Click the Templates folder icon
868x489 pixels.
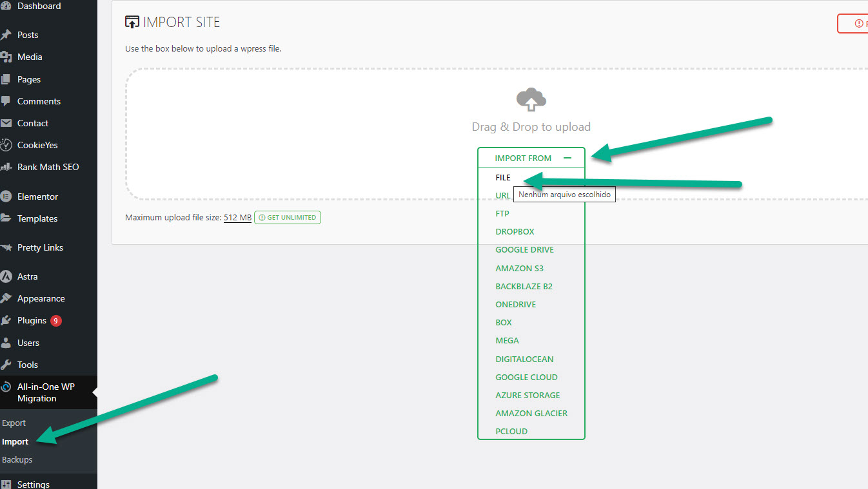(6, 218)
